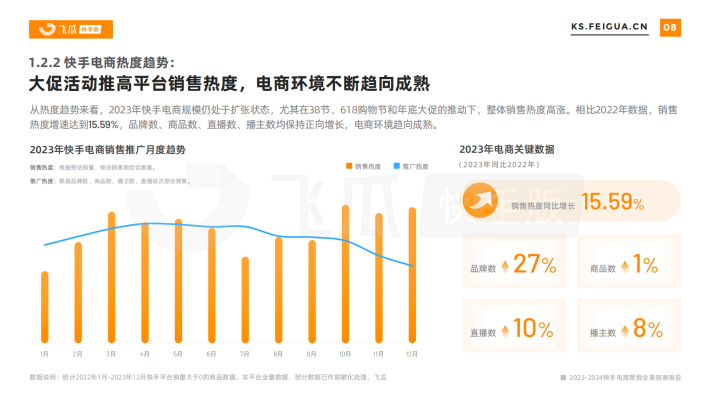Screen dimensions: 710x399
Task: Click the 15.59% sales heat growth figure
Action: pyautogui.click(x=613, y=202)
